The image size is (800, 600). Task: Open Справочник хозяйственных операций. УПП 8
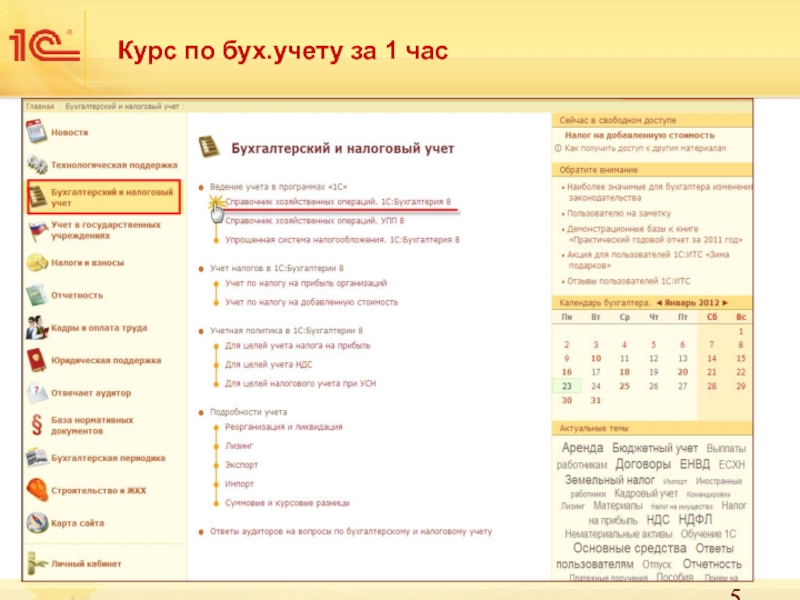click(x=314, y=220)
